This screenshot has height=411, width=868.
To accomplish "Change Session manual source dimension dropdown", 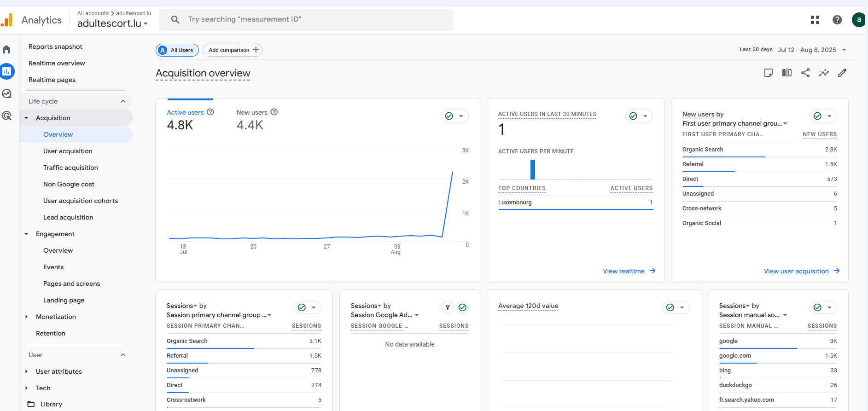I will click(753, 315).
